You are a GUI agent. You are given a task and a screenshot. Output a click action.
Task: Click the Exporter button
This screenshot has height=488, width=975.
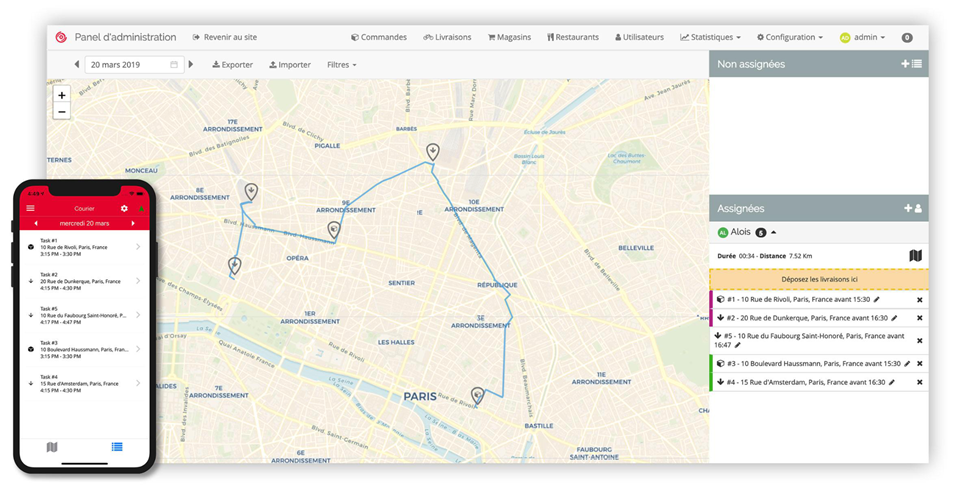(x=232, y=65)
